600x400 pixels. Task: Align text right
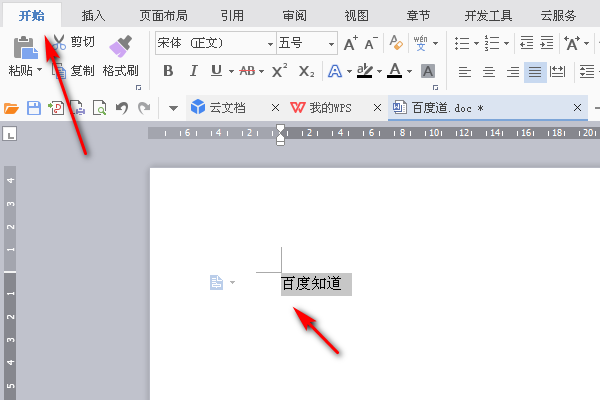pos(513,72)
